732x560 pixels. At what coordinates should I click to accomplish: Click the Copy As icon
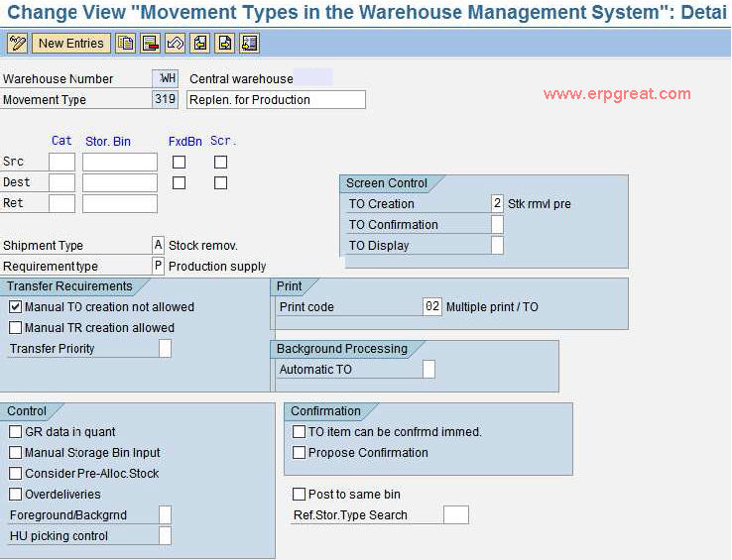(126, 44)
